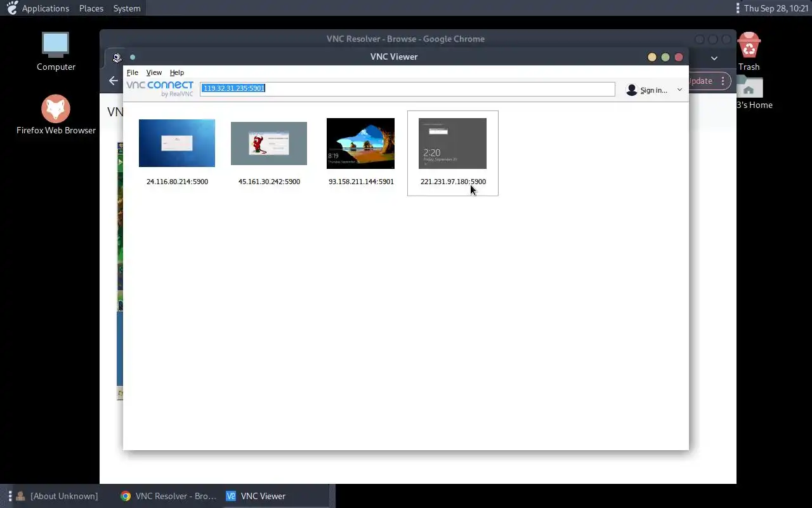Click the panel handle dots at top right
Image resolution: width=812 pixels, height=508 pixels.
point(738,8)
